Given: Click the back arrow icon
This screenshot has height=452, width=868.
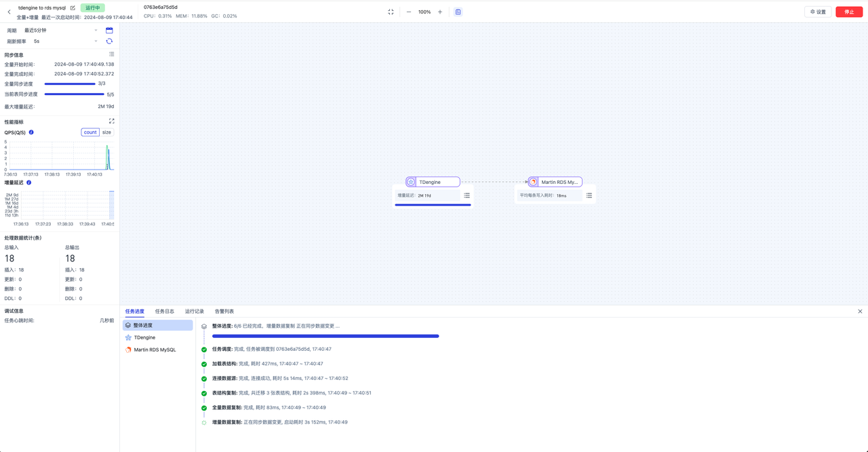Looking at the screenshot, I should (9, 12).
